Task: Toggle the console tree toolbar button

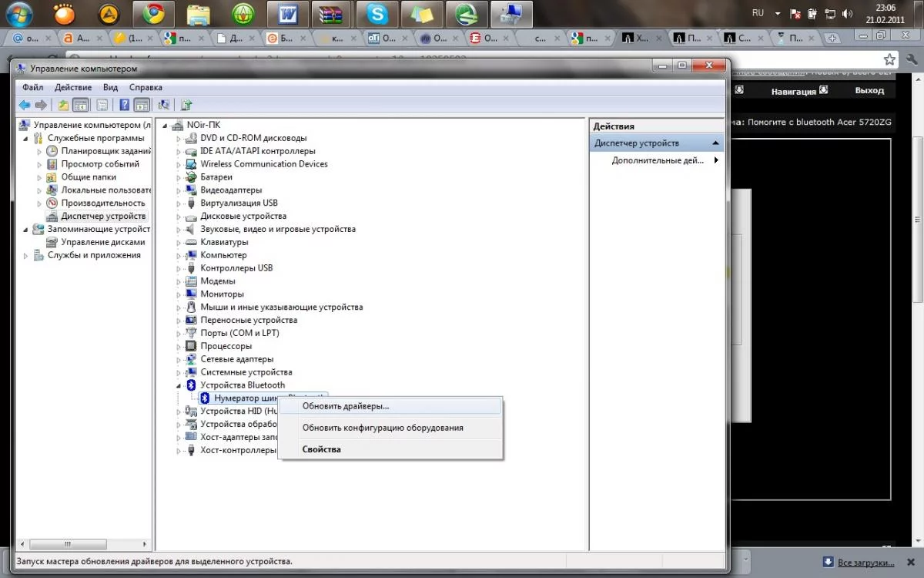Action: tap(80, 105)
